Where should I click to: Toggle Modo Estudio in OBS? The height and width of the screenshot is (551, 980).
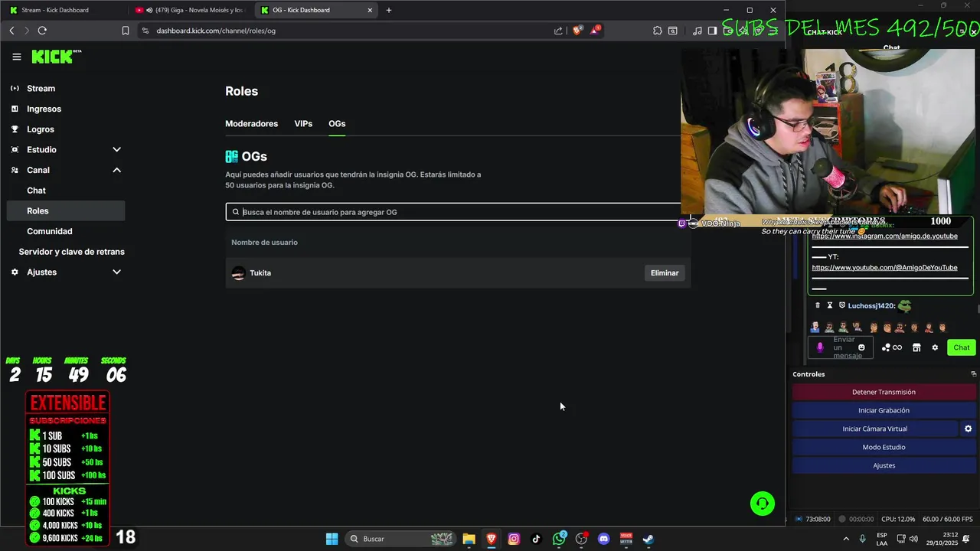click(x=884, y=447)
